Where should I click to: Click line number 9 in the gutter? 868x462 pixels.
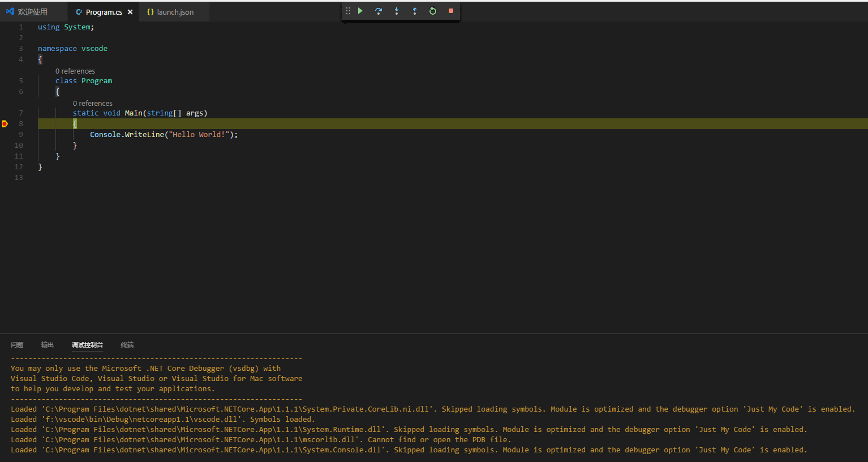(x=21, y=135)
